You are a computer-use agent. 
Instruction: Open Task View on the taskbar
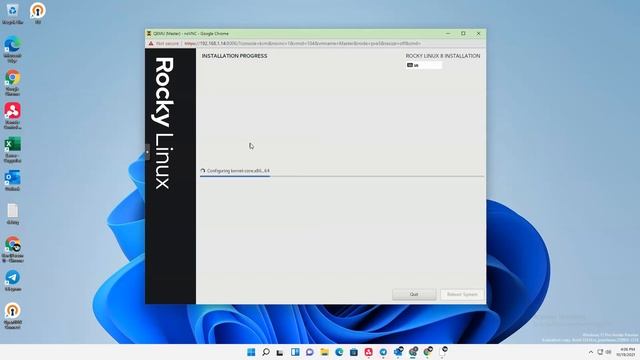[280, 352]
